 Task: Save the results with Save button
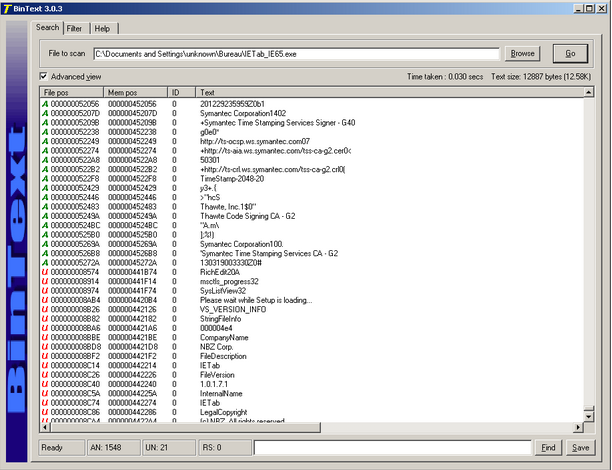(x=580, y=447)
